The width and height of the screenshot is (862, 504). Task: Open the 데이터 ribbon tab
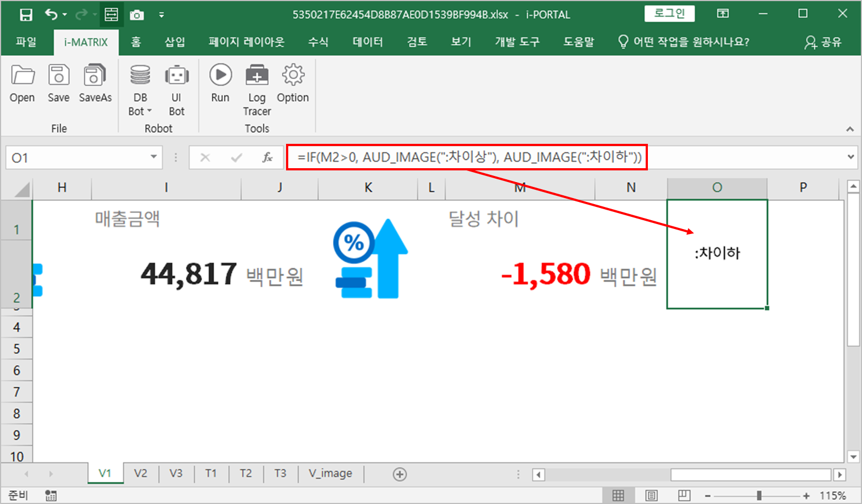[x=367, y=42]
